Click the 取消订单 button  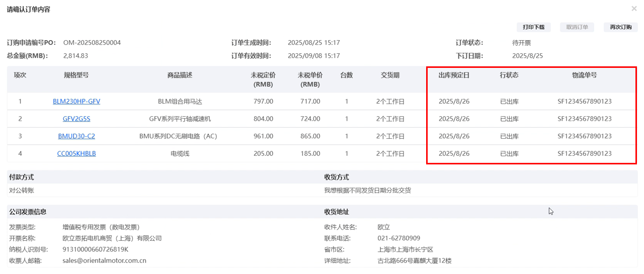[577, 27]
